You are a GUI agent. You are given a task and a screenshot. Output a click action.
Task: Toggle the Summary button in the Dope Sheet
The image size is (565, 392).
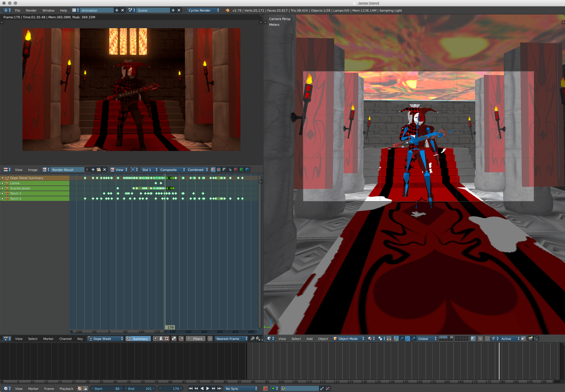138,339
